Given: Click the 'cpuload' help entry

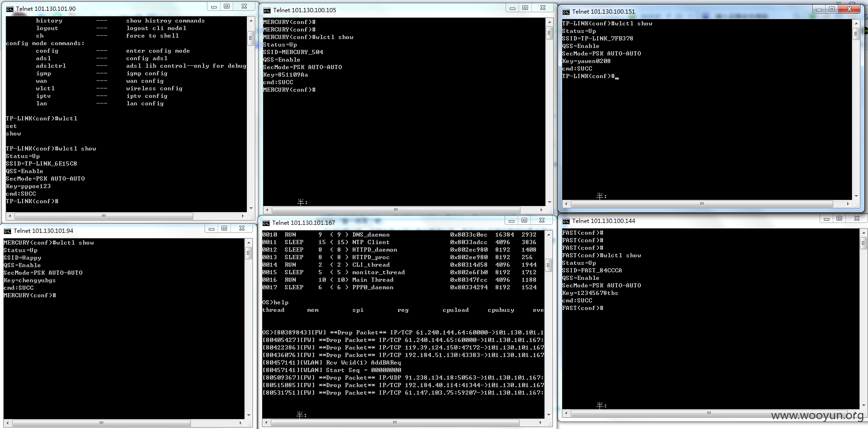Looking at the screenshot, I should coord(456,310).
